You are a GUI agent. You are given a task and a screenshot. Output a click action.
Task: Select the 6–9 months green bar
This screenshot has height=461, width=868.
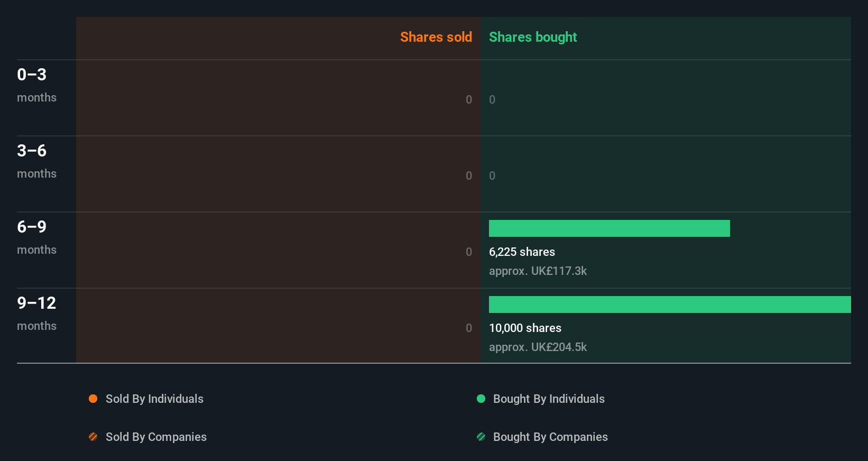(x=609, y=228)
